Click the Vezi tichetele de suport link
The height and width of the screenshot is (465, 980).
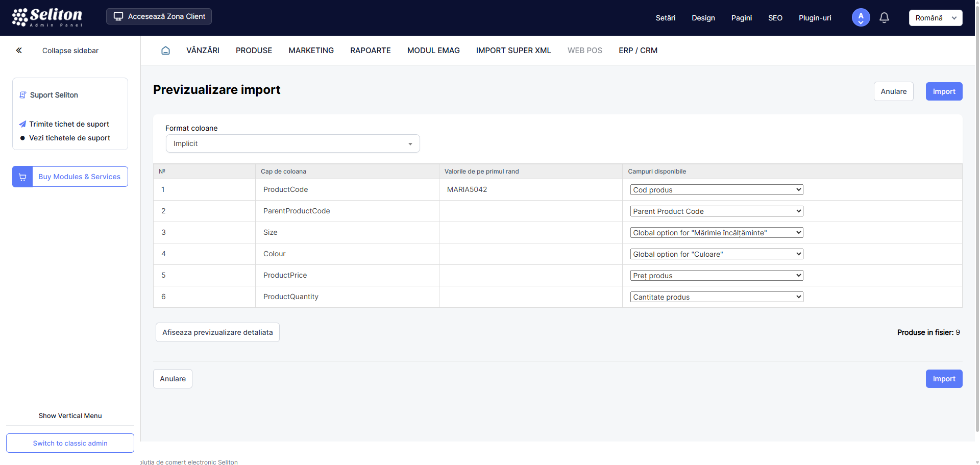point(69,138)
